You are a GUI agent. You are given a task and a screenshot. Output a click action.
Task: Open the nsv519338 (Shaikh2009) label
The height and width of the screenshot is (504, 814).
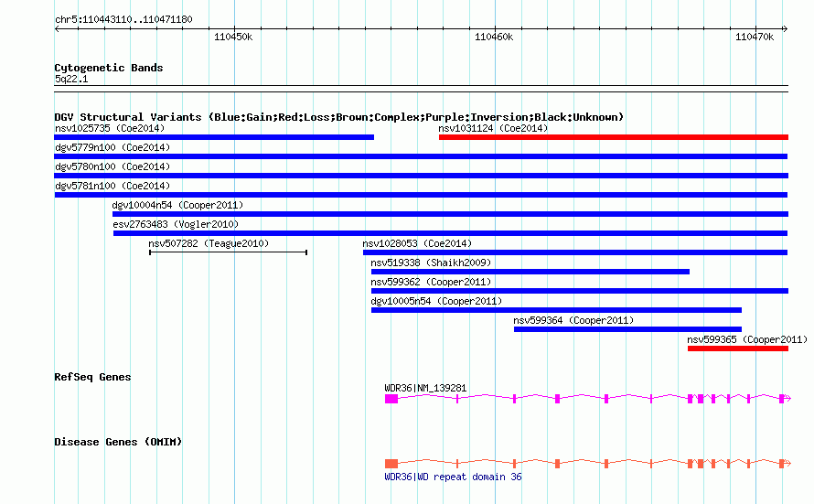coord(431,263)
